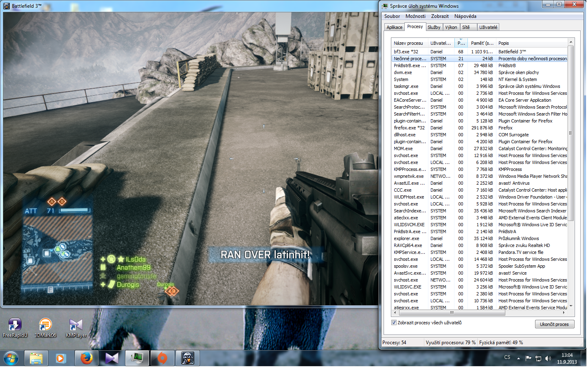Open the network tray icon
Image resolution: width=588 pixels, height=367 pixels.
coord(538,358)
